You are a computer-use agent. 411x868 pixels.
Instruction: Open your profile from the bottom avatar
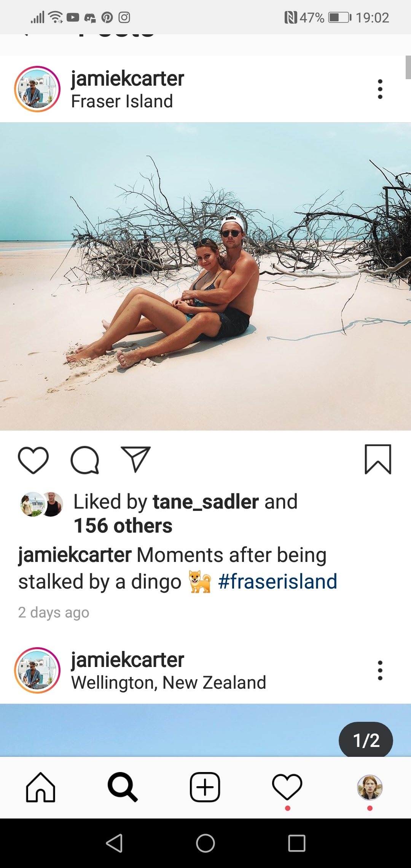(x=370, y=787)
